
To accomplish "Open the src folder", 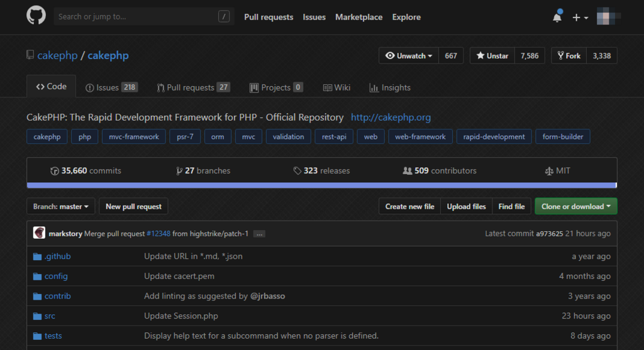I will 50,316.
